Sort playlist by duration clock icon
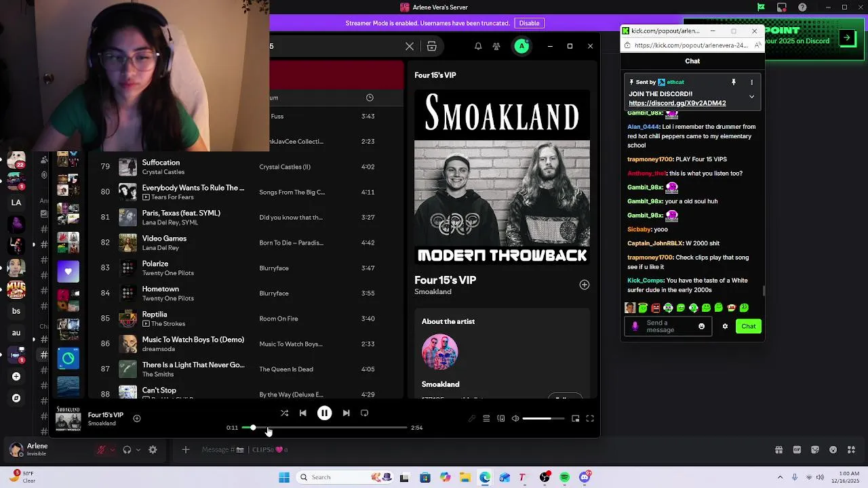Image resolution: width=868 pixels, height=488 pixels. point(370,98)
